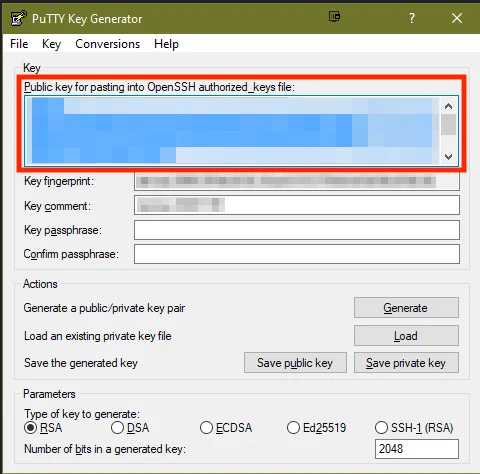This screenshot has height=474, width=480.
Task: Click the 'Confirm passphrase:' label
Action: tap(71, 254)
